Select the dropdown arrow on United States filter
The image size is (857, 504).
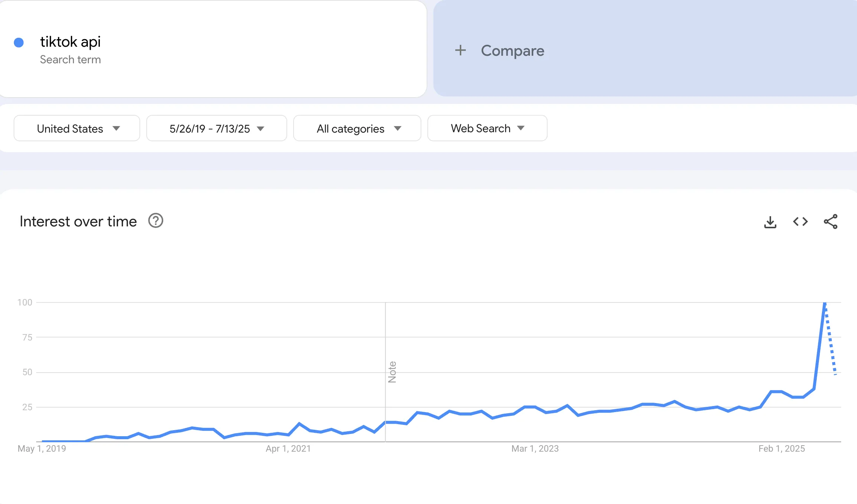[117, 128]
